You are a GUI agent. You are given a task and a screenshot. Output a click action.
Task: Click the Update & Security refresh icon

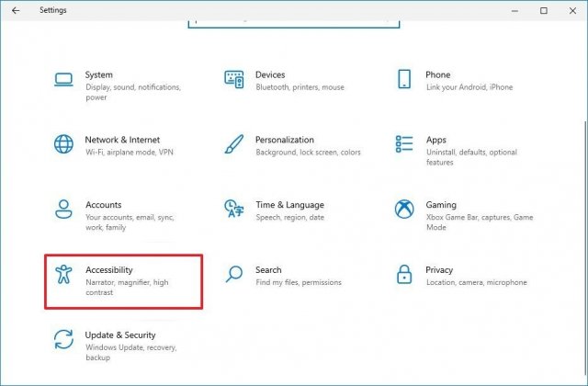63,339
